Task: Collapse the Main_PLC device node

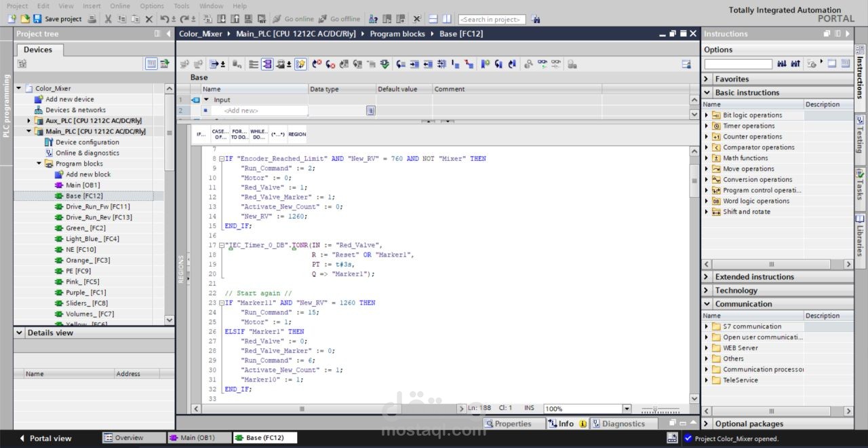Action: tap(29, 131)
